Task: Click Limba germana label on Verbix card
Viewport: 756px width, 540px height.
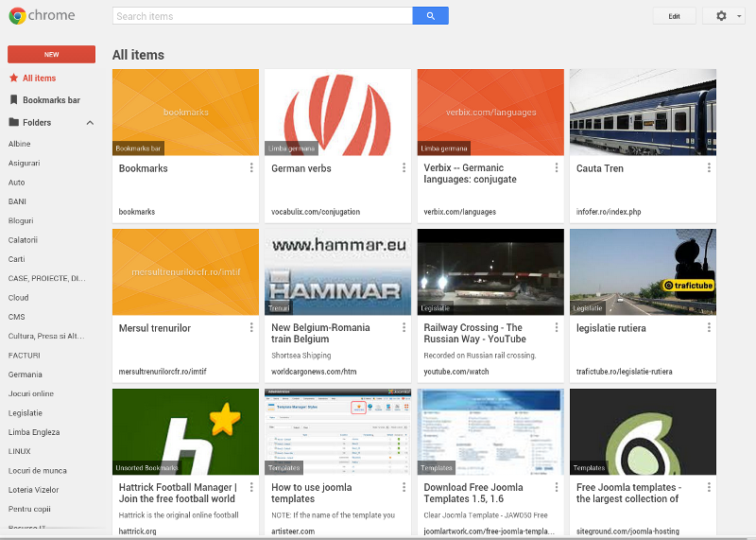Action: click(x=444, y=148)
